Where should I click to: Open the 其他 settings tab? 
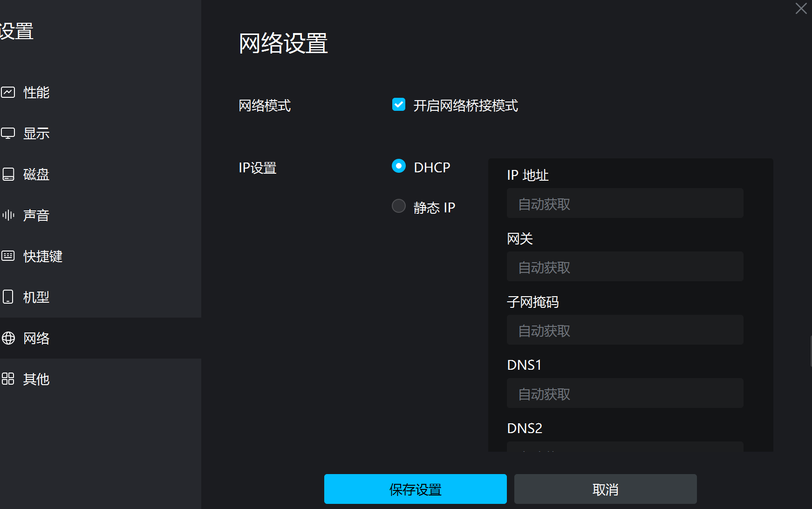[x=101, y=379]
